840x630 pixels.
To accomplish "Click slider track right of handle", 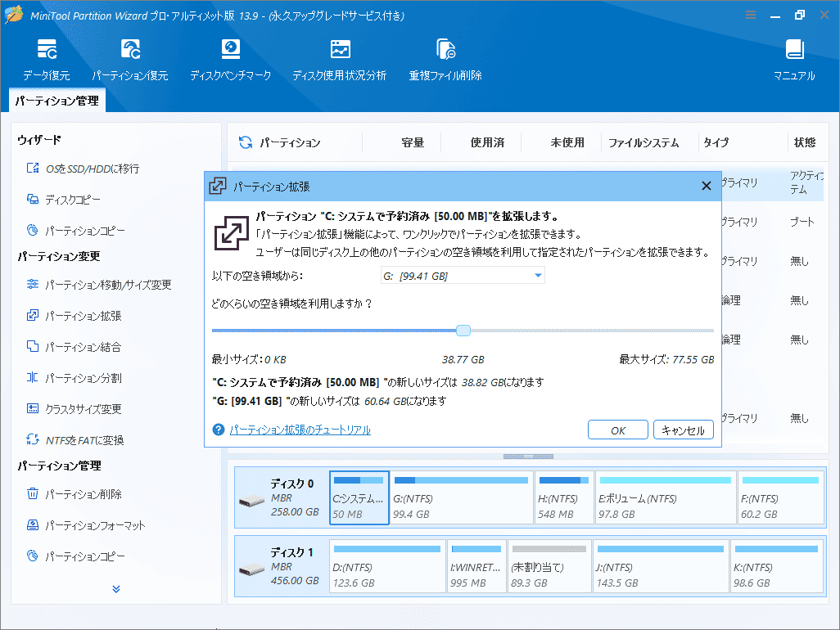I will [592, 331].
